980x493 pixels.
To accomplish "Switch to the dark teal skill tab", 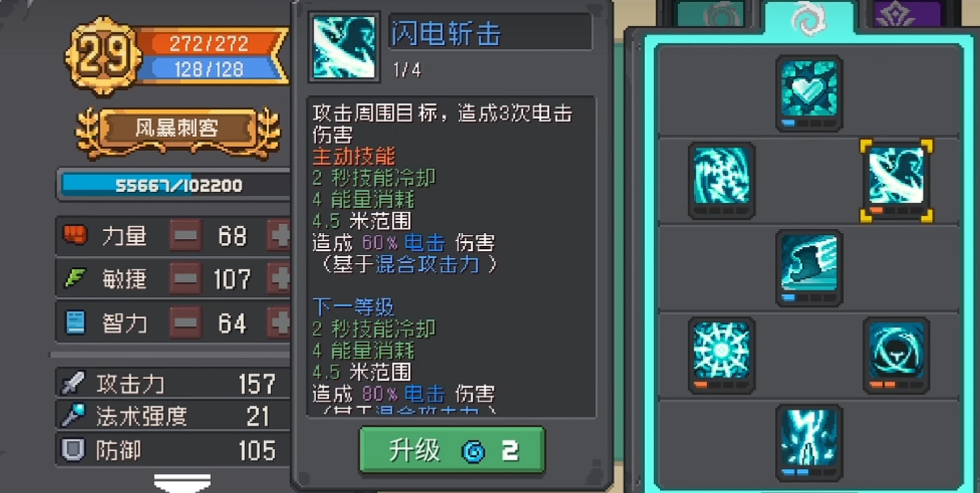I will pos(711,14).
